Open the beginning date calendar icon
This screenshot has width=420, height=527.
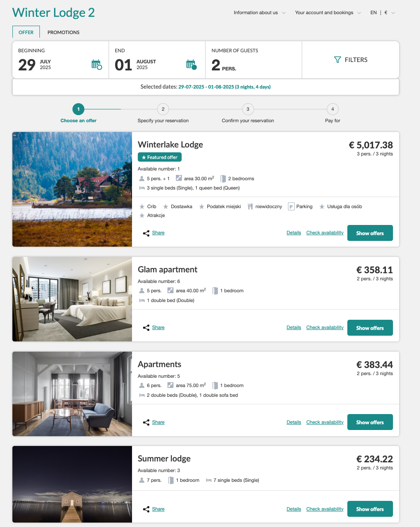(x=96, y=65)
